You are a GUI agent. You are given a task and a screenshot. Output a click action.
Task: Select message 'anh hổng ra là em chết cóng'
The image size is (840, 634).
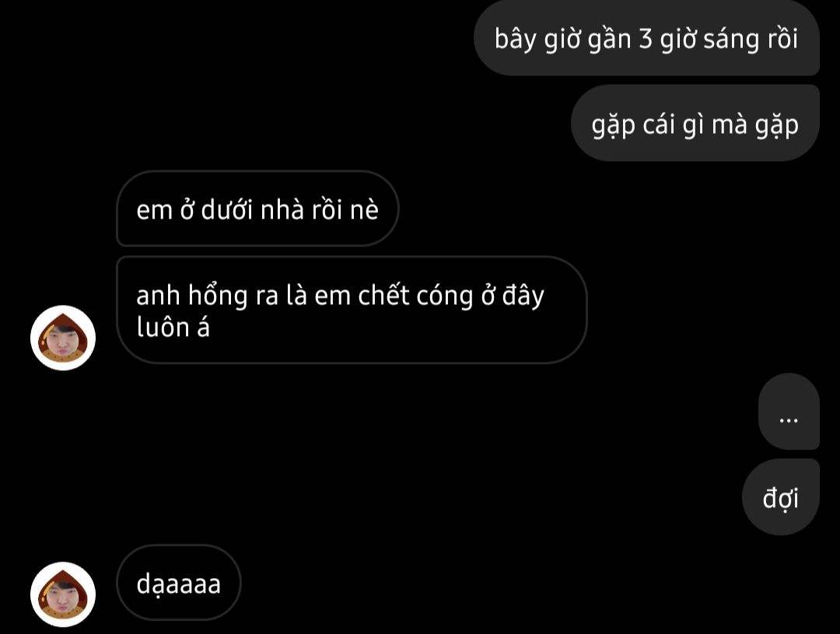(352, 310)
